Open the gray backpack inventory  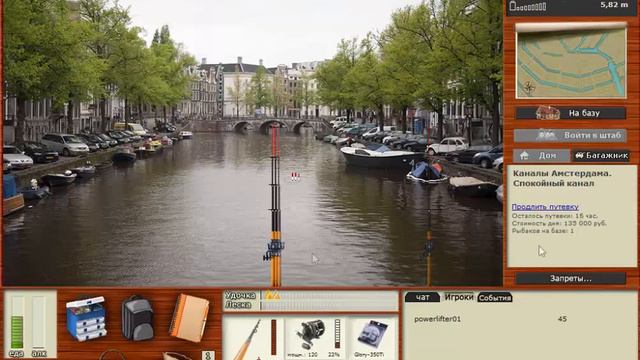(138, 318)
